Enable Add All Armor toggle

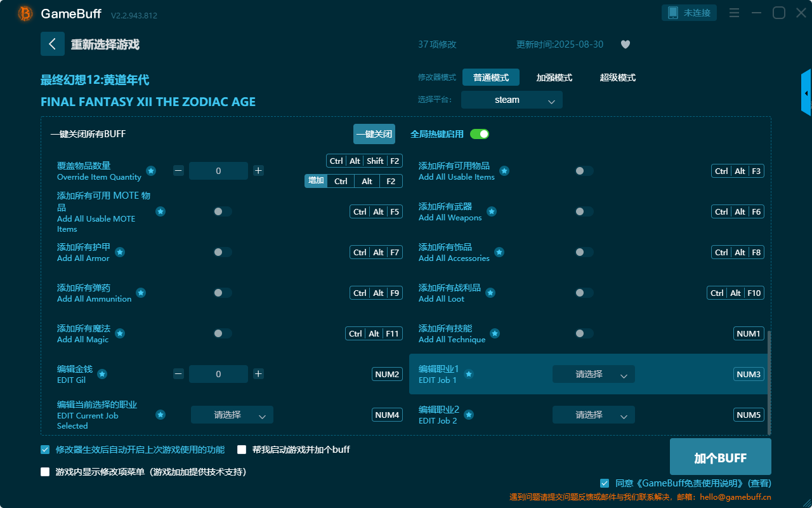click(x=223, y=252)
